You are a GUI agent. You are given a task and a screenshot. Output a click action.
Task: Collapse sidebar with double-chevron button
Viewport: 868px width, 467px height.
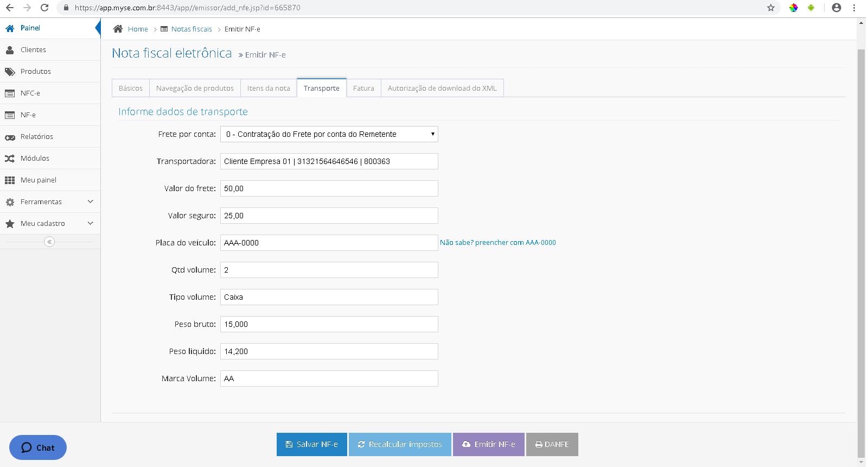49,242
